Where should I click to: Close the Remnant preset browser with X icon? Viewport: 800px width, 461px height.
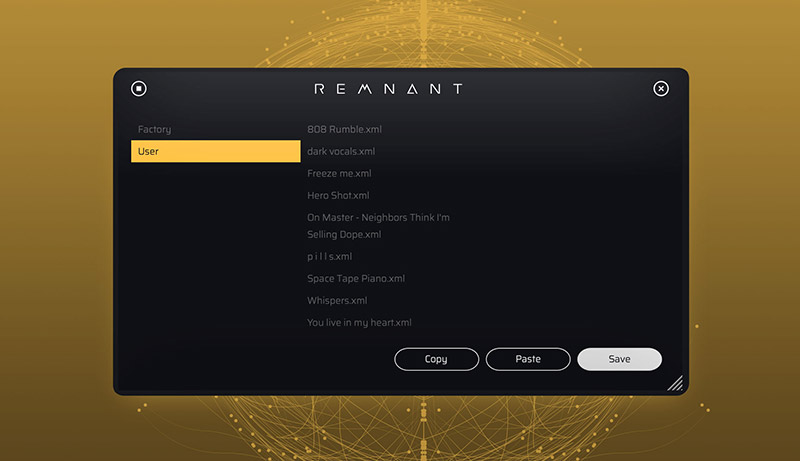click(x=661, y=89)
